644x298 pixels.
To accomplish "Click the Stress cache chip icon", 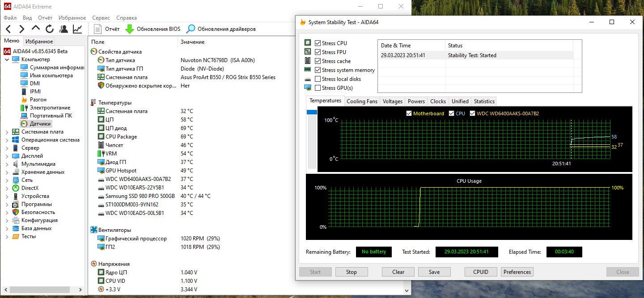I will point(308,61).
